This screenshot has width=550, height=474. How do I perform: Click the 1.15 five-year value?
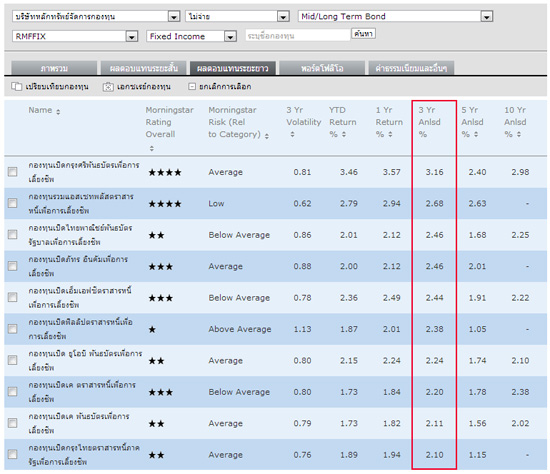[x=477, y=455]
